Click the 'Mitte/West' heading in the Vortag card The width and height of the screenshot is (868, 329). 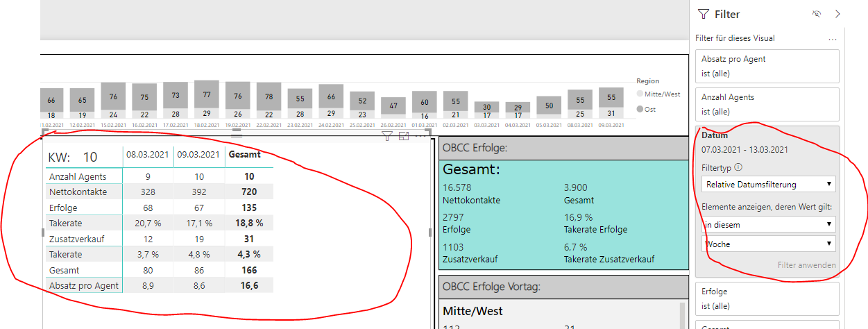tap(472, 311)
